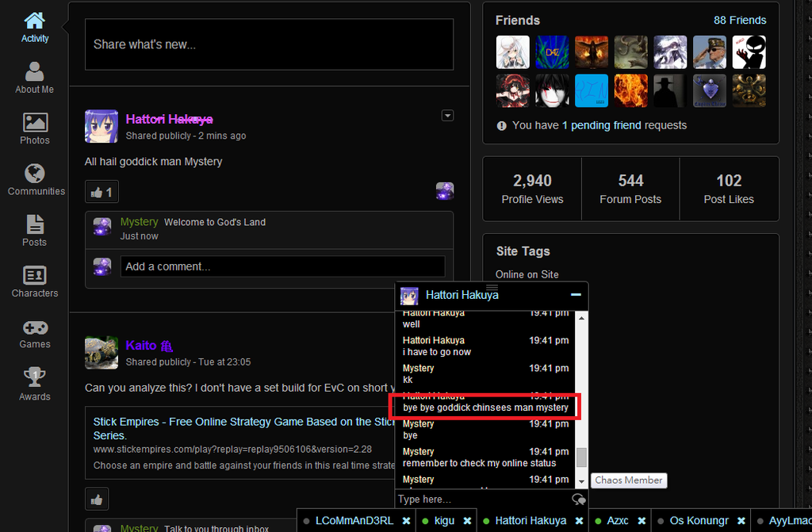Click first friend avatar, white-haired anime girl
The width and height of the screenshot is (812, 532).
513,52
